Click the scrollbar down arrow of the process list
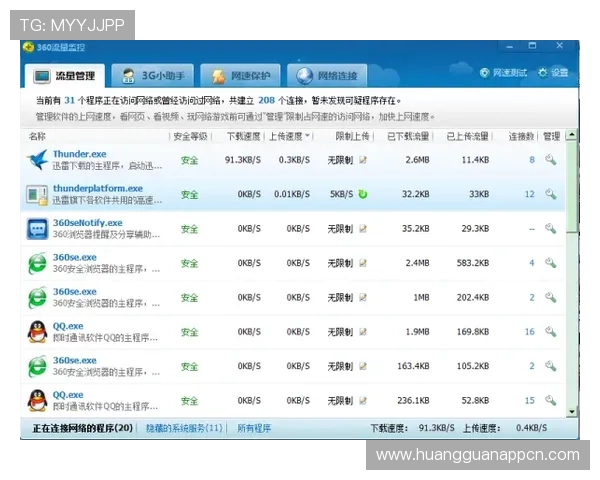This screenshot has width=600, height=480. click(x=572, y=411)
